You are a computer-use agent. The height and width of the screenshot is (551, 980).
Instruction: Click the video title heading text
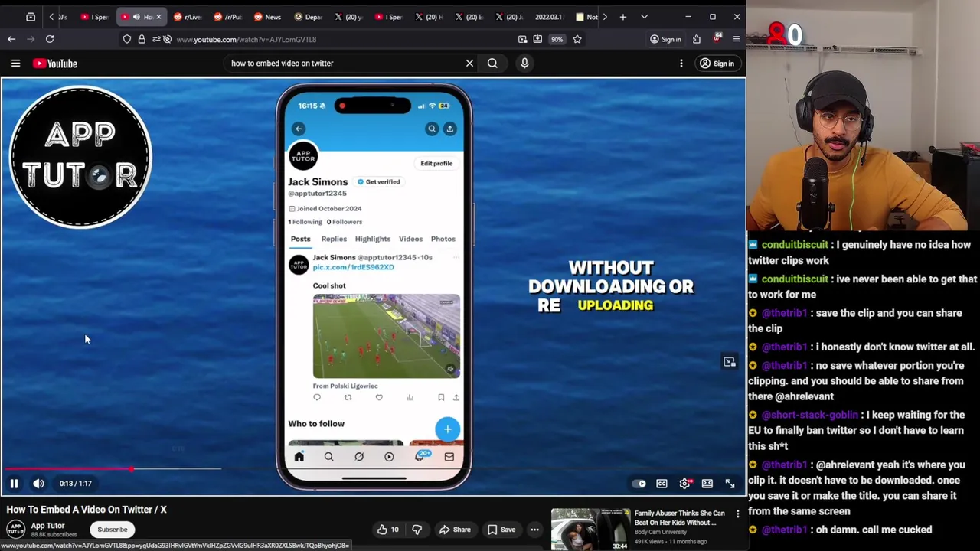point(87,510)
